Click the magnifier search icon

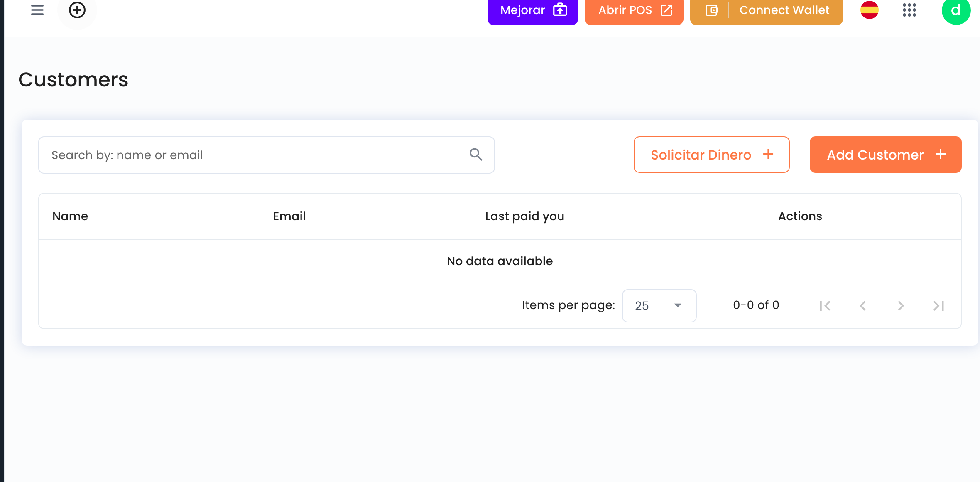click(x=476, y=155)
